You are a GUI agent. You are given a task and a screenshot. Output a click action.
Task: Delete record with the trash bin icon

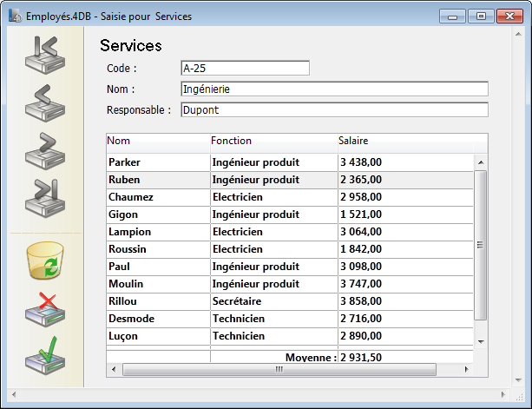click(46, 261)
